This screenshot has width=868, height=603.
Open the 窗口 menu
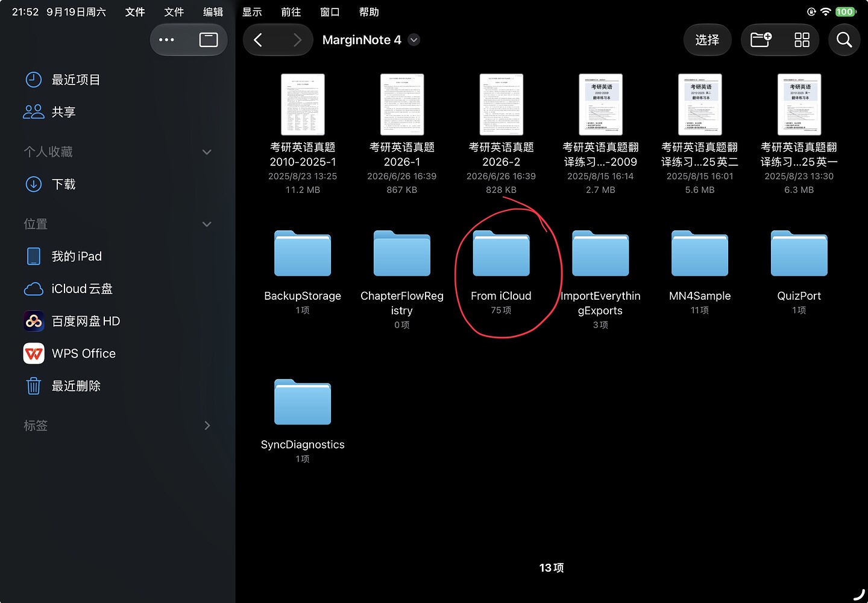(x=330, y=12)
